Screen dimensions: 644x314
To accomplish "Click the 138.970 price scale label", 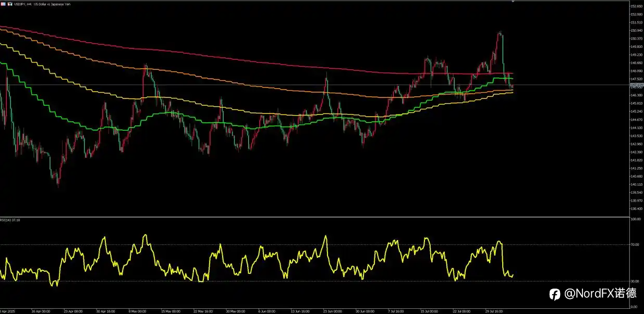I will pos(636,200).
